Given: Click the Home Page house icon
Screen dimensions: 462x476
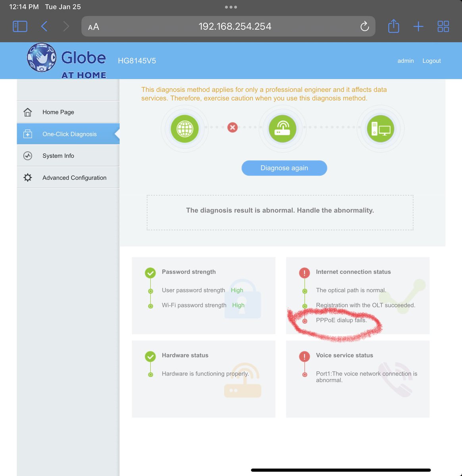Looking at the screenshot, I should click(x=28, y=112).
